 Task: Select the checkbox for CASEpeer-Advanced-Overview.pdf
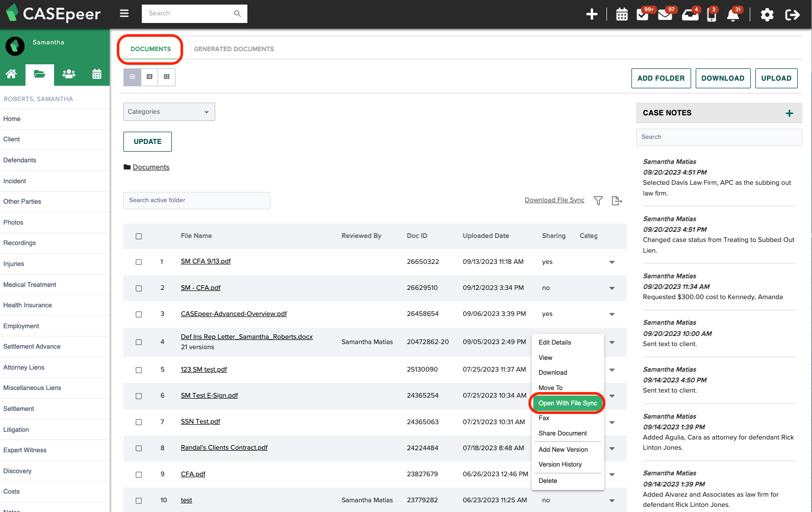tap(139, 314)
